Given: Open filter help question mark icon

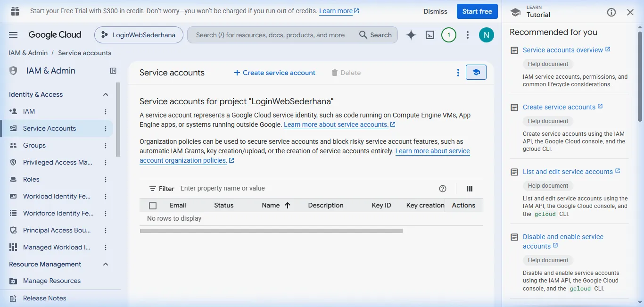Looking at the screenshot, I should click(443, 189).
